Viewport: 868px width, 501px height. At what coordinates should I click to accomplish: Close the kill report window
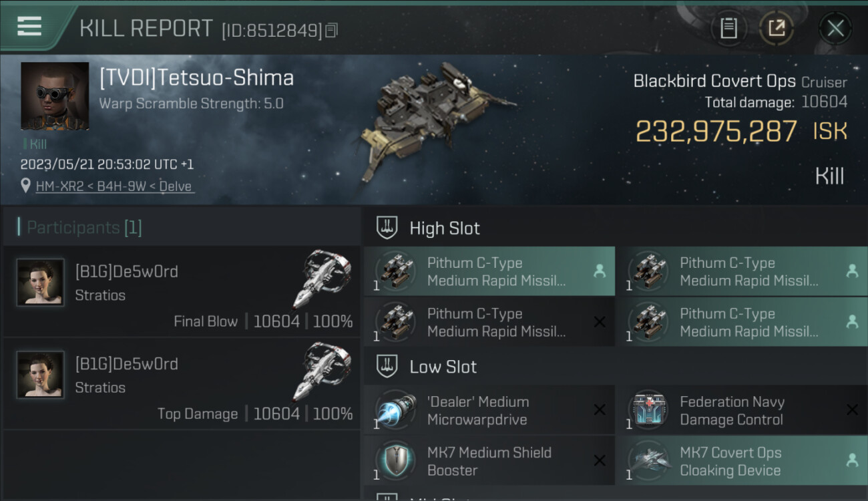835,29
